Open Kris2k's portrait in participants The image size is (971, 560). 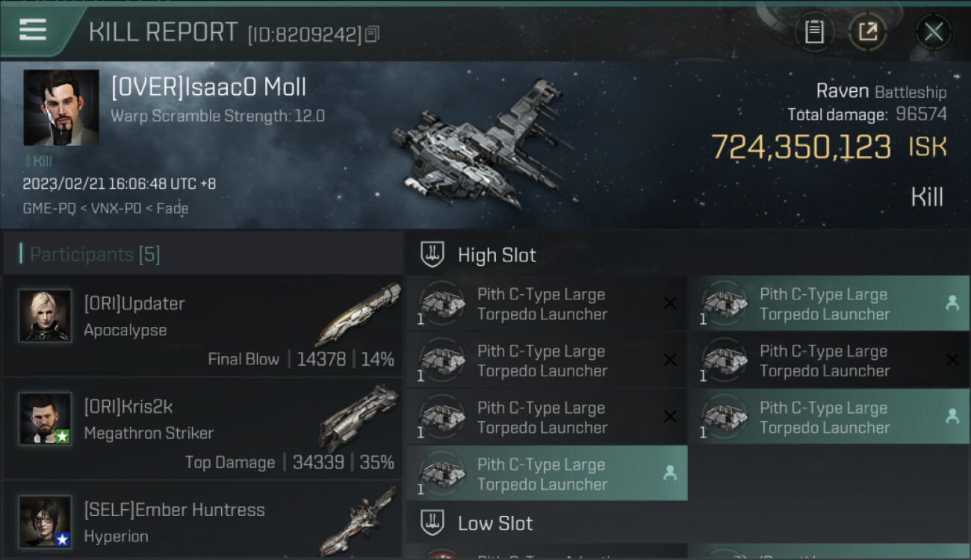coord(45,419)
